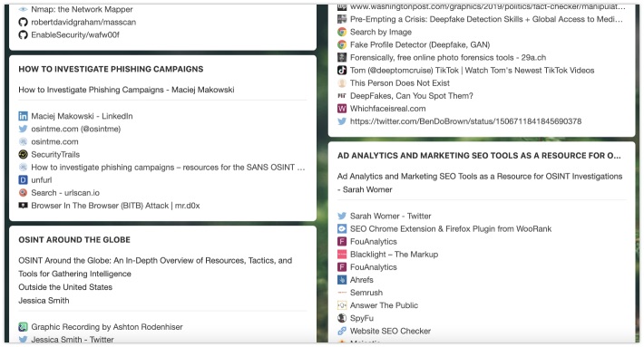Open Blacklight – The Markup link
Viewport: 644px width, 347px height.
coord(394,255)
